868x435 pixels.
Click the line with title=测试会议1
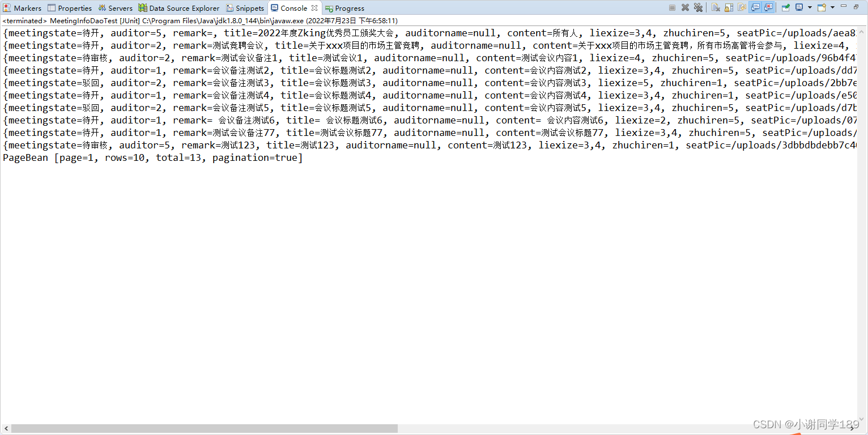(x=429, y=58)
